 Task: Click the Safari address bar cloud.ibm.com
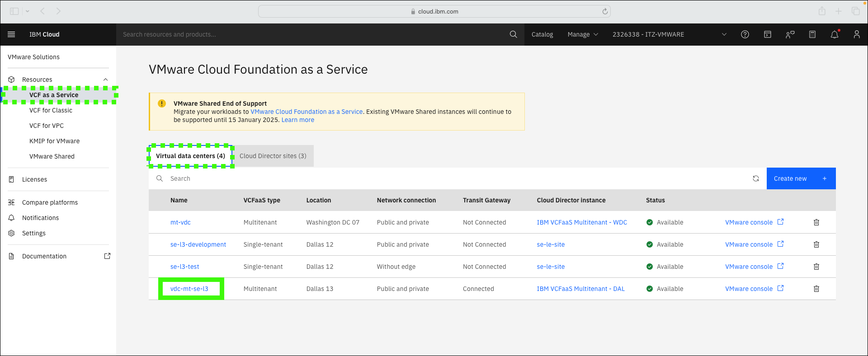tap(434, 11)
